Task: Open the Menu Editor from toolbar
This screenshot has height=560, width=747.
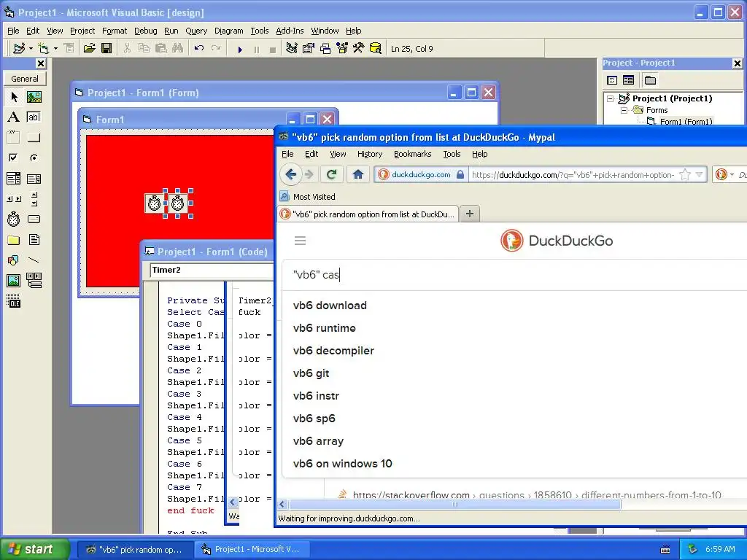Action: click(69, 48)
